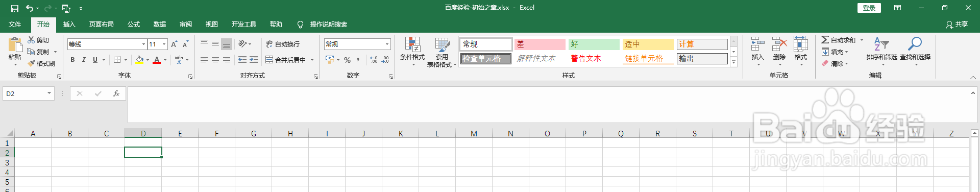Screen dimensions: 980x192
Task: Switch to the 插入 Insert tab
Action: click(69, 25)
